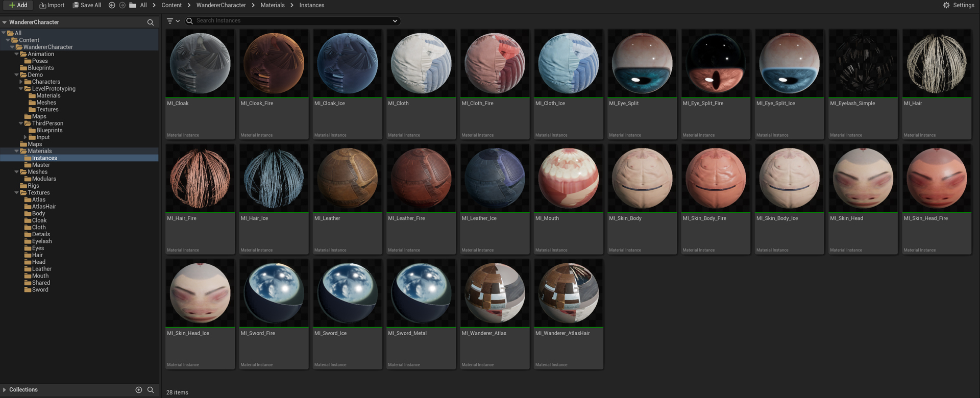Viewport: 980px width, 398px height.
Task: Select the MI_Eye_Split_Fire material thumbnail
Action: coord(716,64)
